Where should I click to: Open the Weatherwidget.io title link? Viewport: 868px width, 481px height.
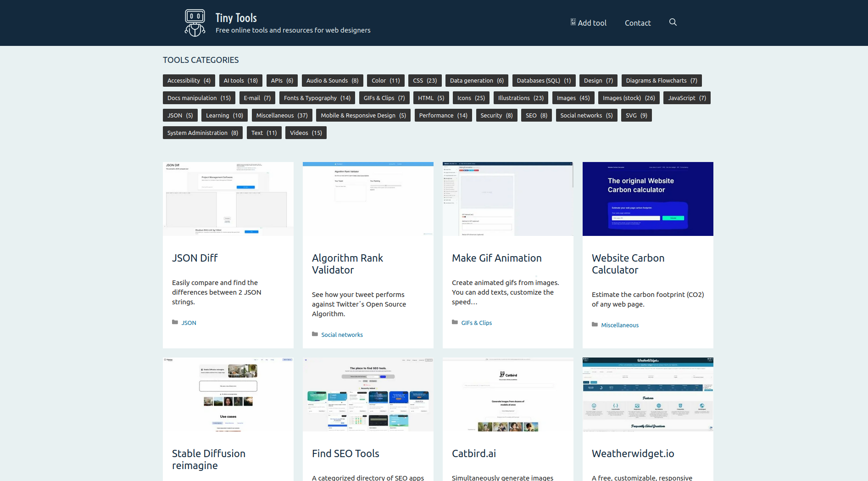coord(633,453)
